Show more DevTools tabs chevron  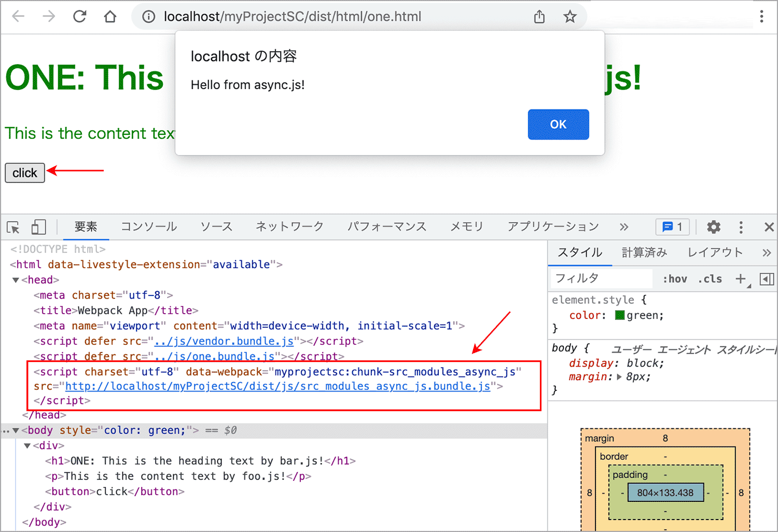[x=623, y=227]
